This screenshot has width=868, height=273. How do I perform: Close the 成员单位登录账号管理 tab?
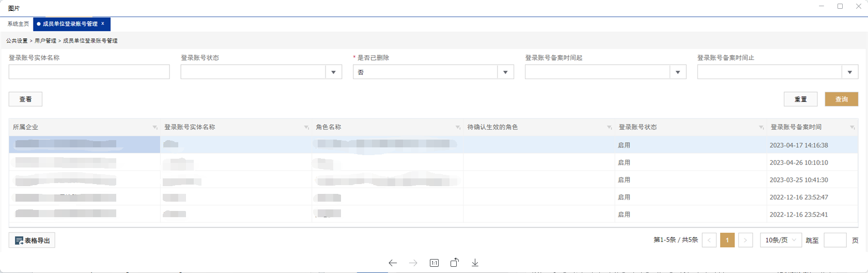103,24
